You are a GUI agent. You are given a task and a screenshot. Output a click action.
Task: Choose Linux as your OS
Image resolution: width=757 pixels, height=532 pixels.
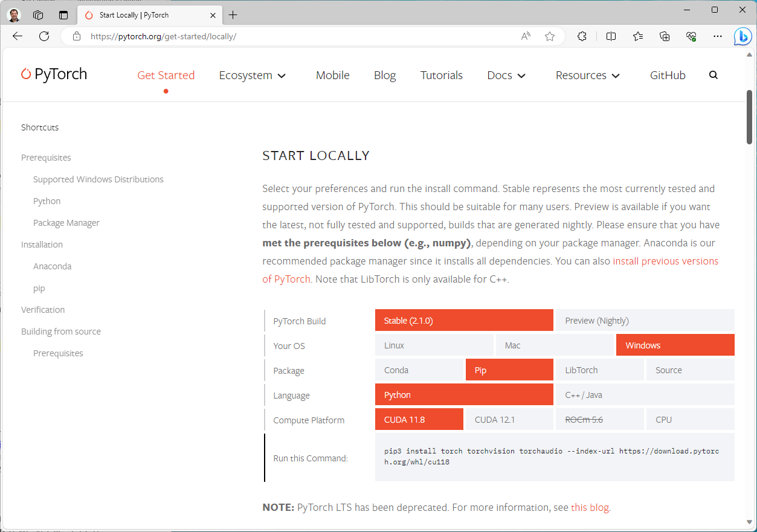[434, 345]
